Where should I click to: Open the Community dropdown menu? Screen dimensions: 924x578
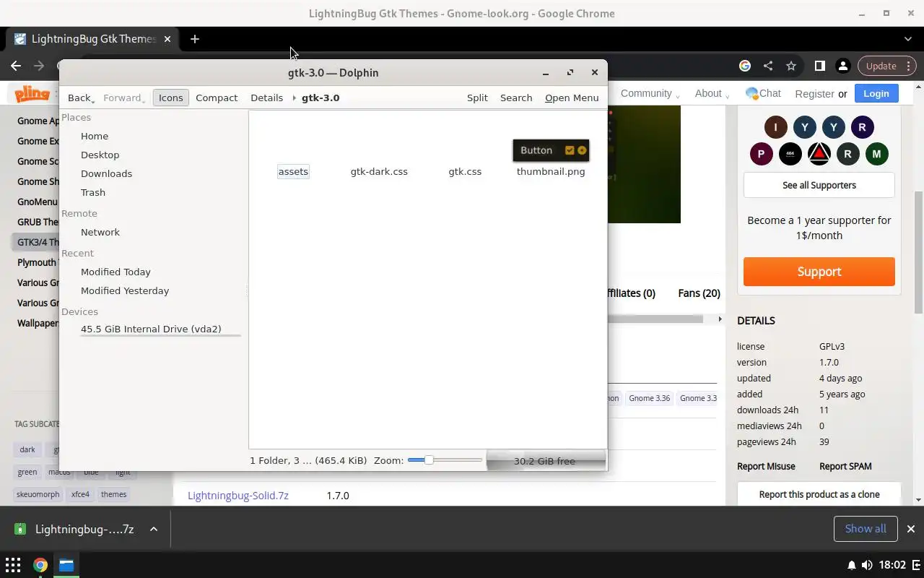(650, 93)
